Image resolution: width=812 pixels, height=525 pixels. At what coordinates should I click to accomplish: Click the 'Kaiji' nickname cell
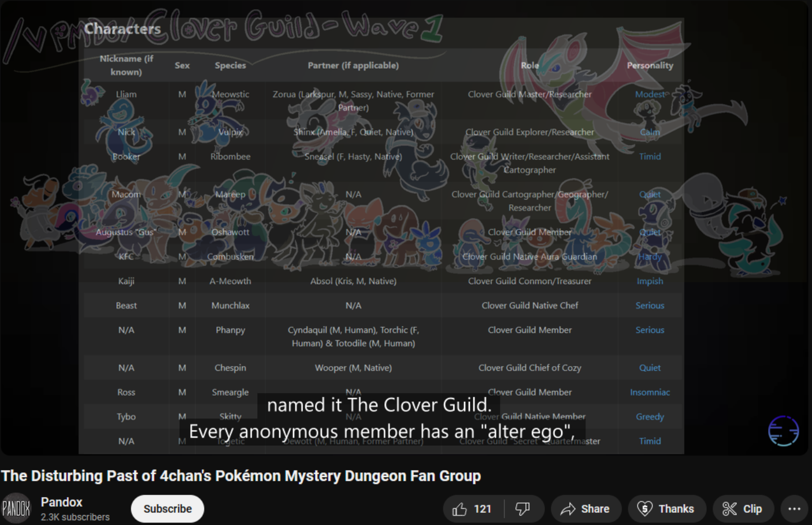[126, 281]
